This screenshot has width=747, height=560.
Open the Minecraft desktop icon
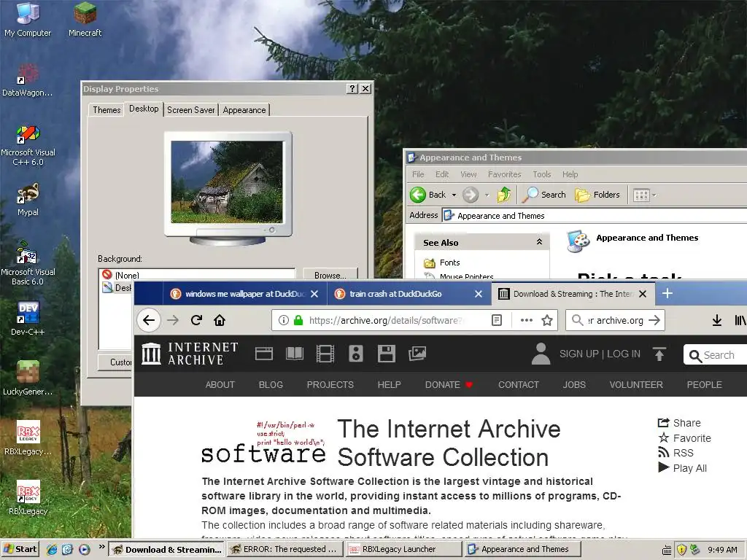(x=85, y=19)
